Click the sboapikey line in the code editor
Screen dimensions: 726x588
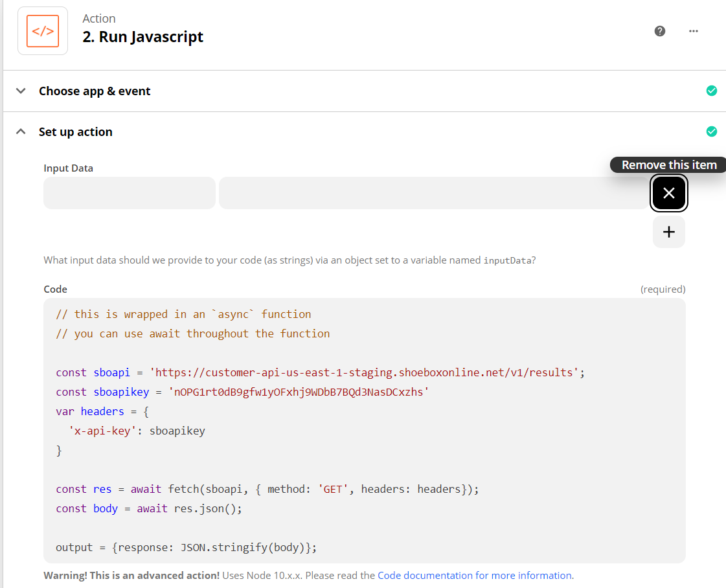click(x=242, y=392)
